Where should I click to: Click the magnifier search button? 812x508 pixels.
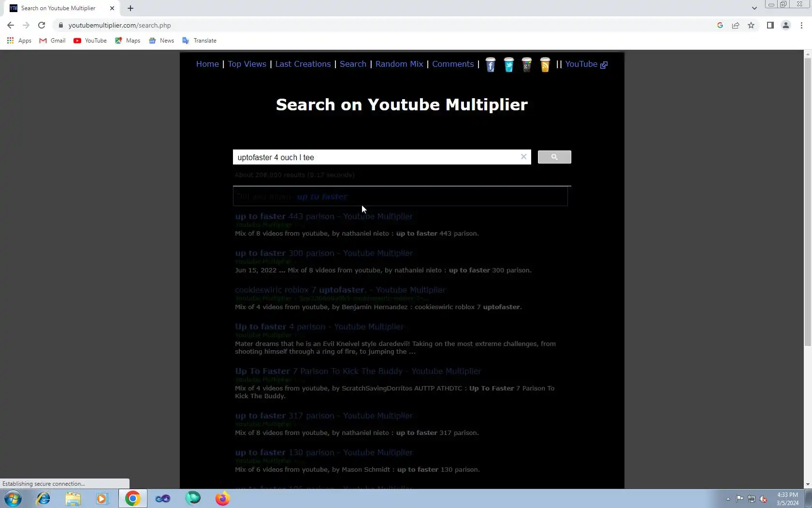coord(554,157)
